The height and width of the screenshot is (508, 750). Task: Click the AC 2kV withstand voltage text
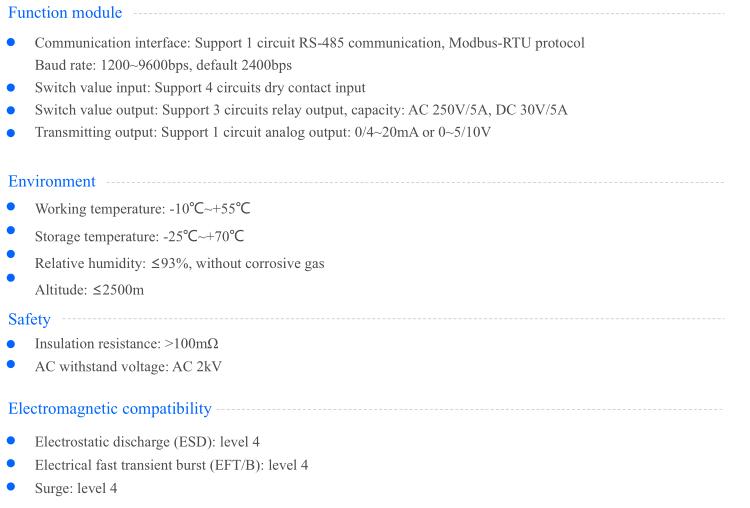point(197,366)
